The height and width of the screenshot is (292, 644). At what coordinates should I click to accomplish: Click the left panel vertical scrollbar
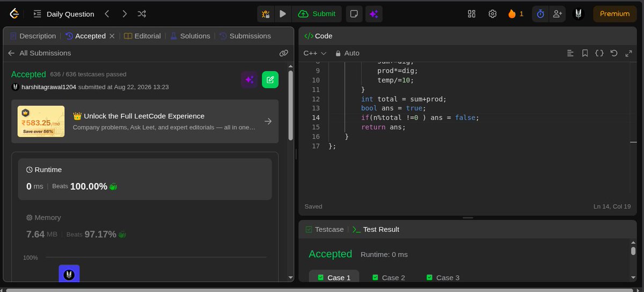[291, 104]
